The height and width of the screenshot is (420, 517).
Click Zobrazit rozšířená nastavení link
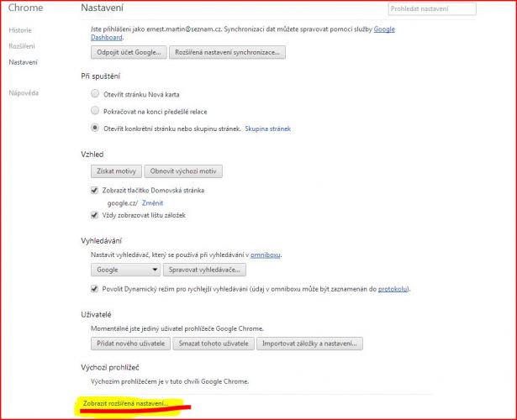point(125,403)
